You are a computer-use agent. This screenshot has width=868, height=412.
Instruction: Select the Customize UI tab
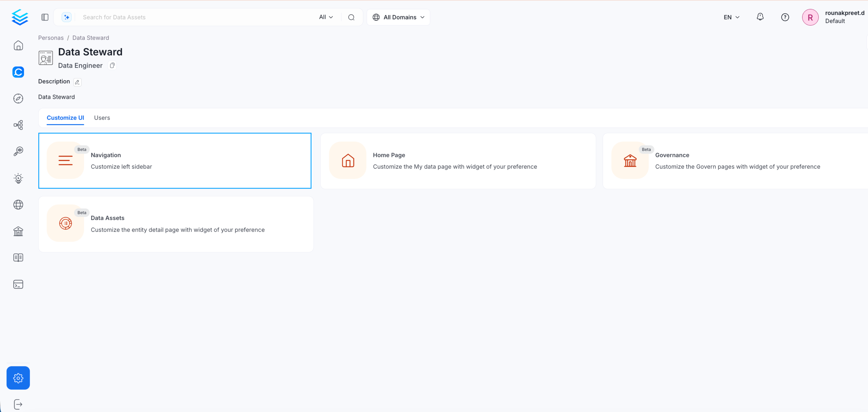pyautogui.click(x=65, y=117)
